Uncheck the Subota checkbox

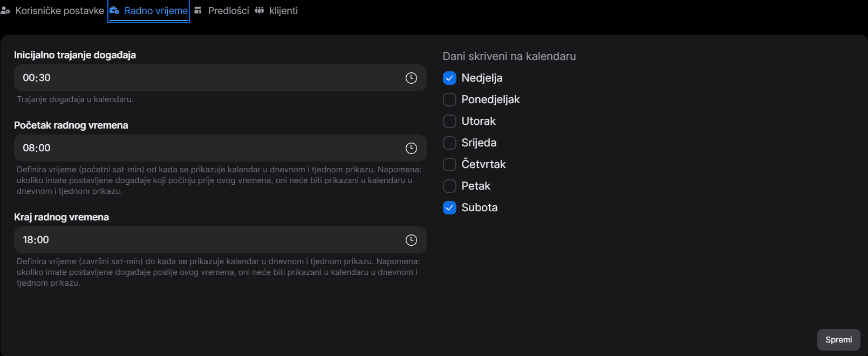(x=449, y=207)
